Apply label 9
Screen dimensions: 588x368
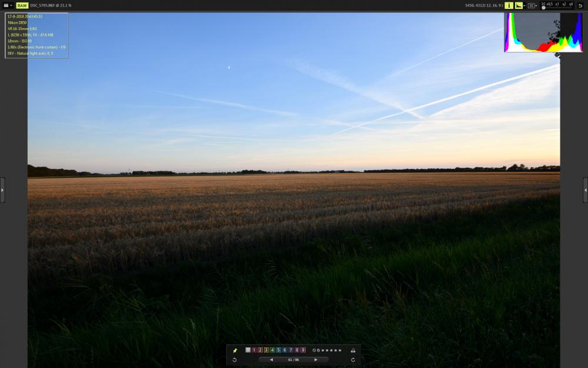pos(303,350)
